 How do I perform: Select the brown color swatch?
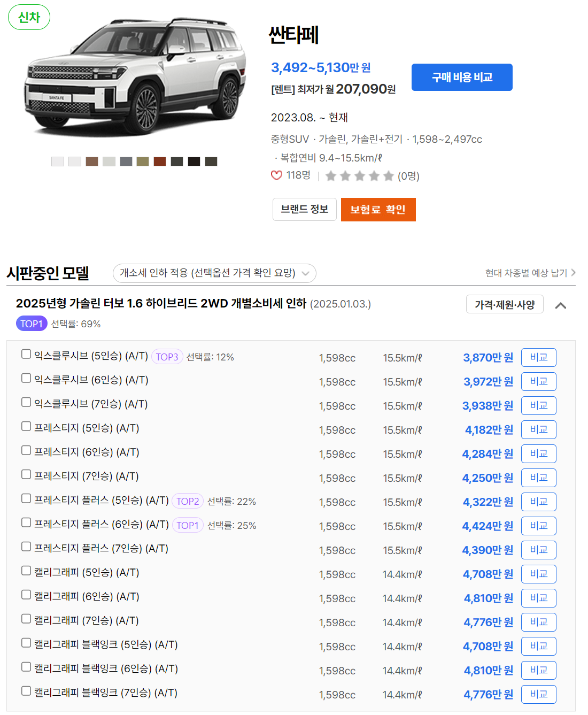[x=92, y=162]
